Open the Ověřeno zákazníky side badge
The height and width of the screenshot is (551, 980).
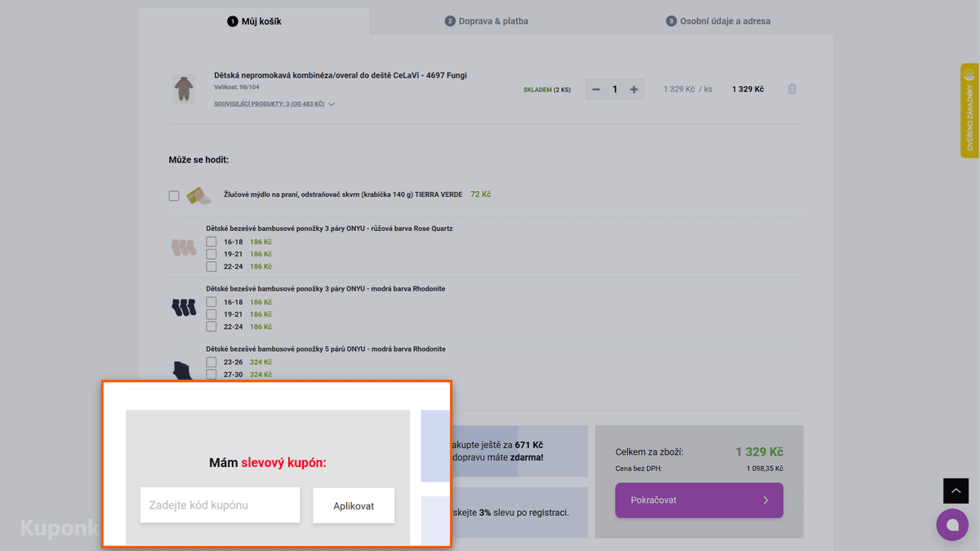point(970,110)
